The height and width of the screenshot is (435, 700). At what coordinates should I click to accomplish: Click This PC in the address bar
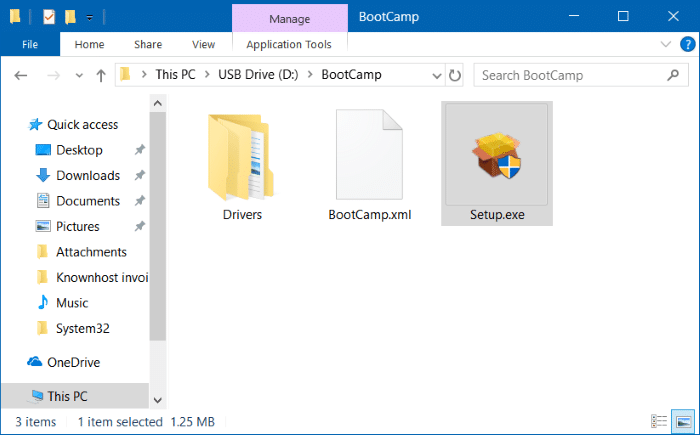(175, 75)
